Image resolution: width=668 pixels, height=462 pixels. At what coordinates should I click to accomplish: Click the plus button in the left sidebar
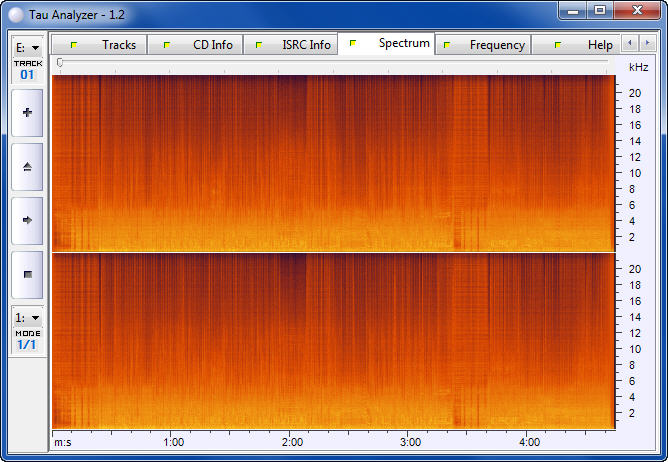point(27,113)
